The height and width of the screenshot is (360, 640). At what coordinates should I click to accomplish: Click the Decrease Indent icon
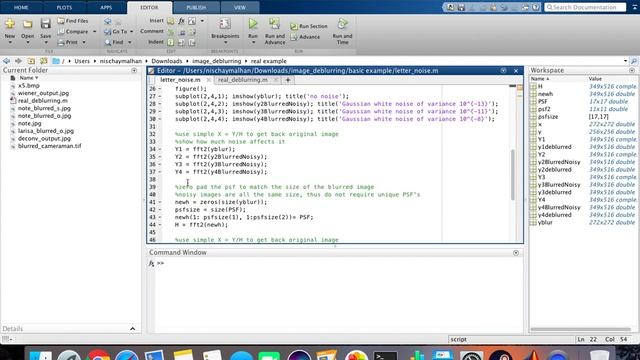click(192, 42)
